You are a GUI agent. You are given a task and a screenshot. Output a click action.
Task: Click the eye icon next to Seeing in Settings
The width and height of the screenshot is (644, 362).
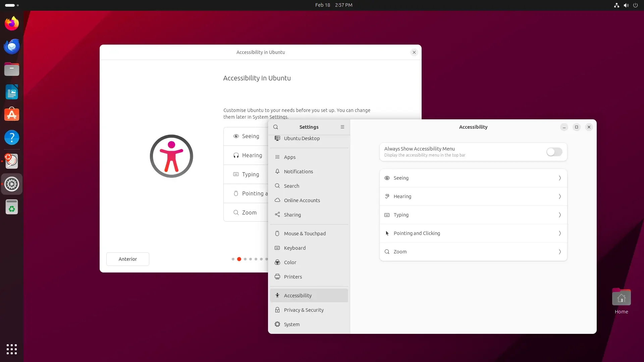(387, 178)
